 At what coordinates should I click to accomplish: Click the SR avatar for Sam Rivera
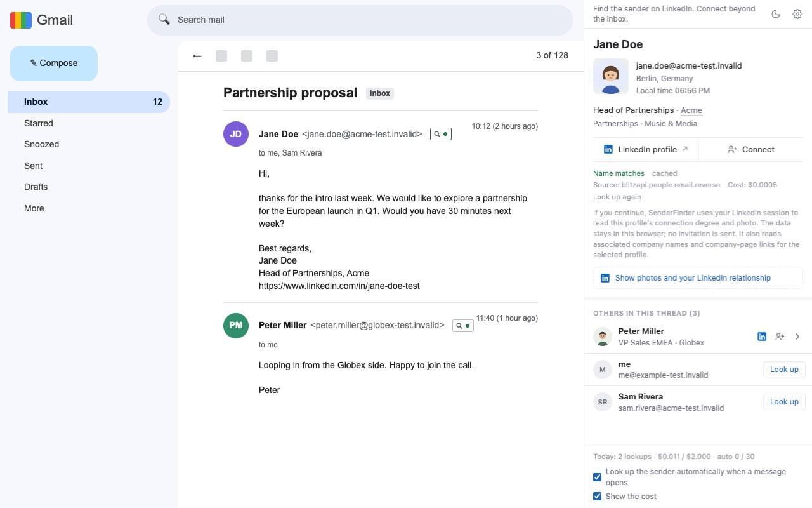603,402
